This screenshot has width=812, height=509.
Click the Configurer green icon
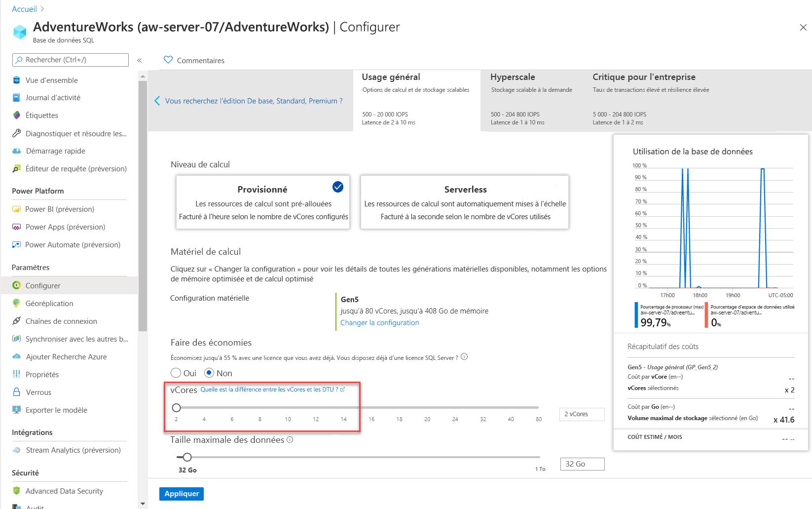(16, 285)
